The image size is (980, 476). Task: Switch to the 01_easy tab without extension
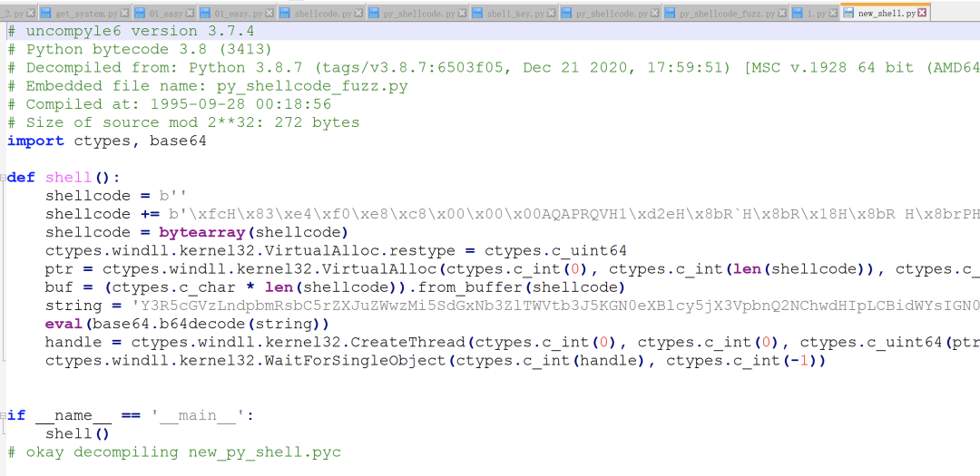[164, 13]
